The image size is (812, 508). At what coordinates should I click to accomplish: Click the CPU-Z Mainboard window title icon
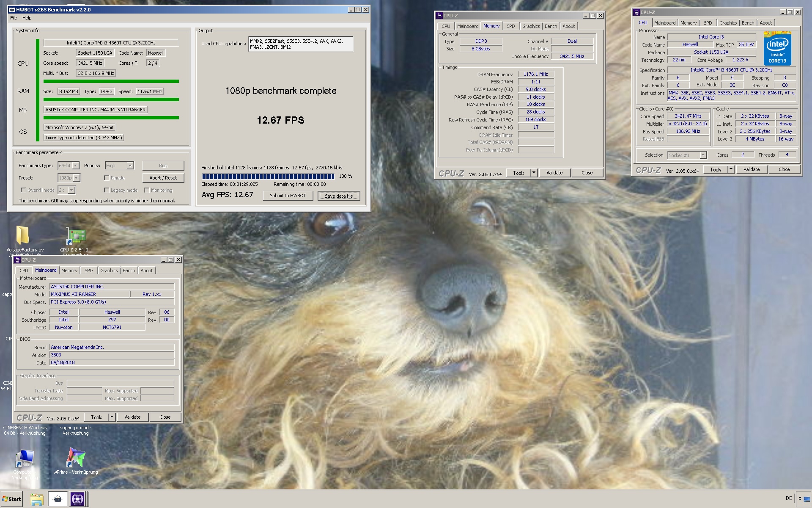coord(17,260)
